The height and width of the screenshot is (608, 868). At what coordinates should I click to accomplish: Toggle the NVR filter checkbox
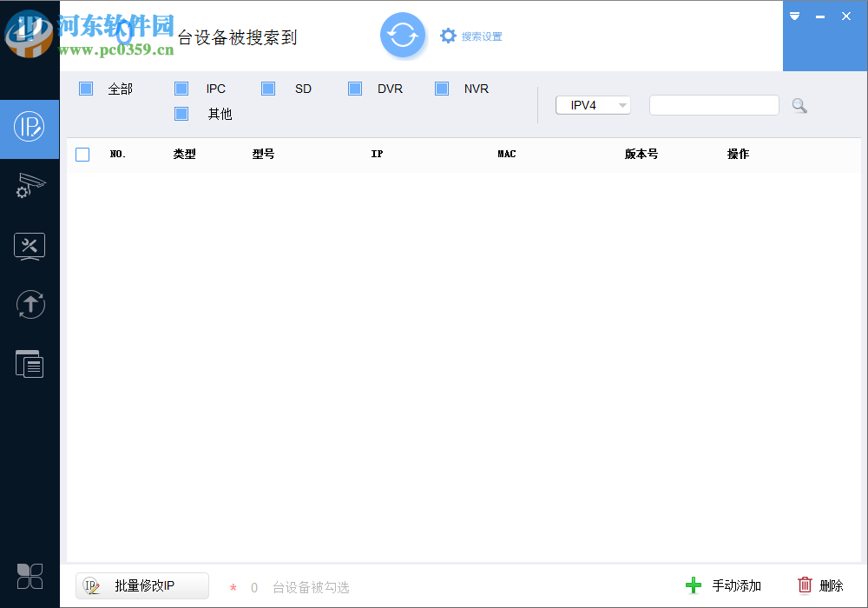point(441,88)
